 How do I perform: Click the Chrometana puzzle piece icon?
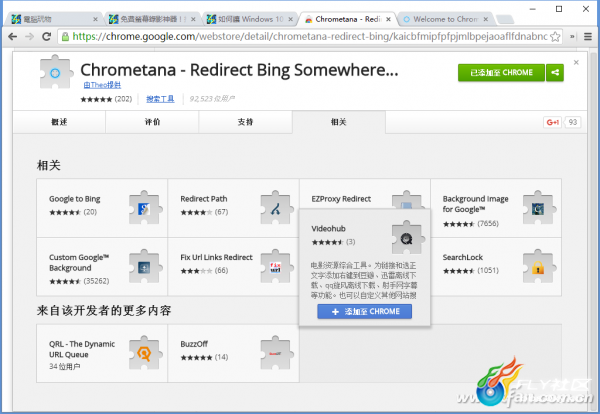[x=56, y=72]
